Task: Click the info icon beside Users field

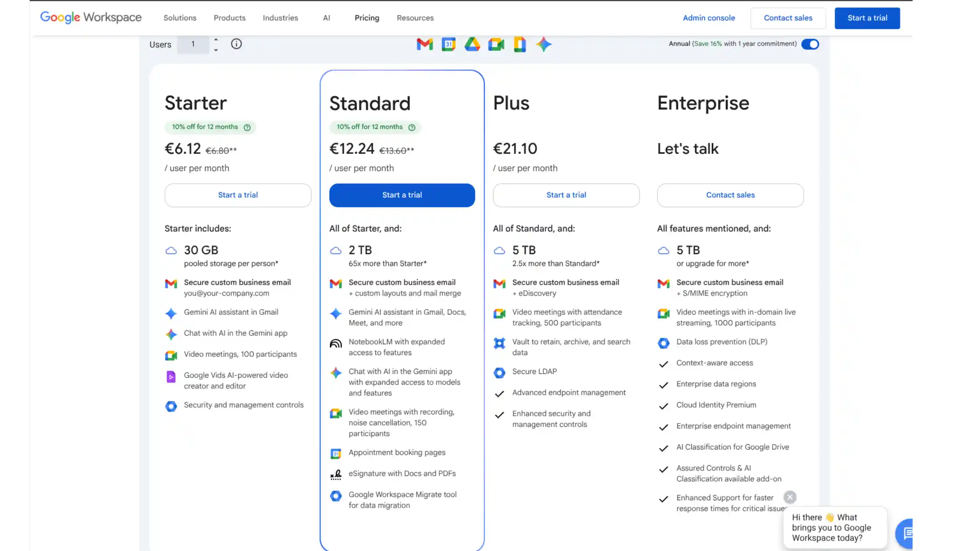Action: tap(236, 44)
